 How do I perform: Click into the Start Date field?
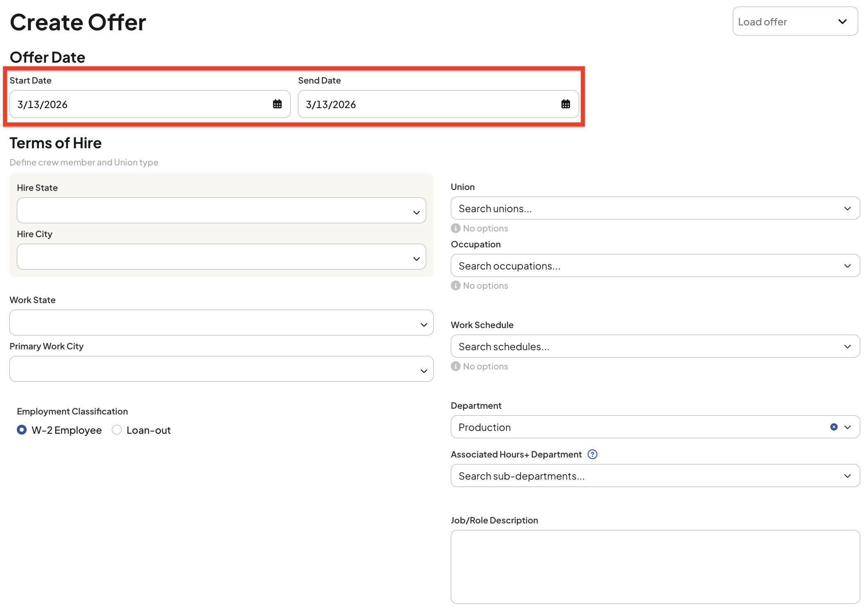pyautogui.click(x=150, y=104)
